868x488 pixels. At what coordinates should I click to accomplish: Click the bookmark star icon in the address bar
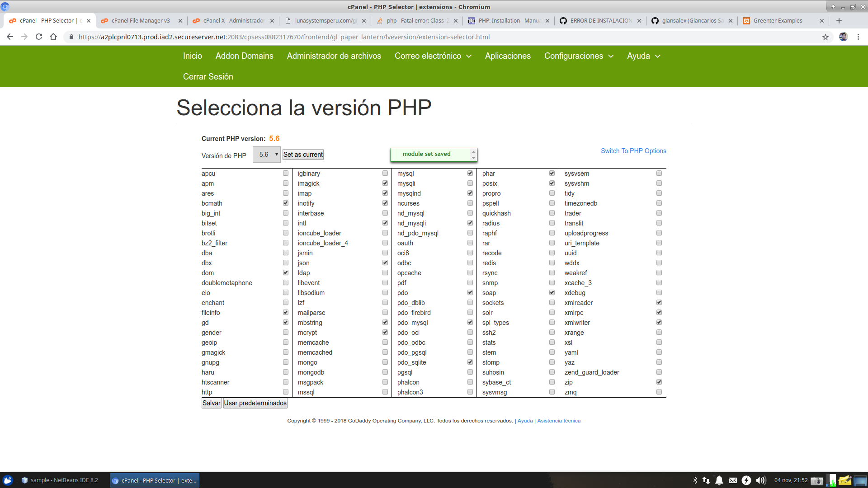[826, 37]
